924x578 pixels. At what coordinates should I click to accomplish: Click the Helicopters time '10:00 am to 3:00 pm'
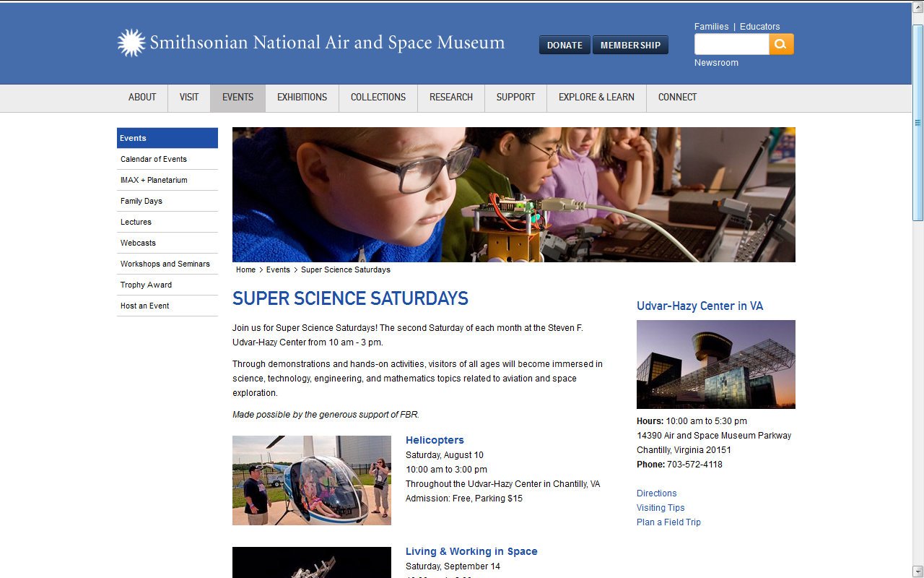click(446, 470)
